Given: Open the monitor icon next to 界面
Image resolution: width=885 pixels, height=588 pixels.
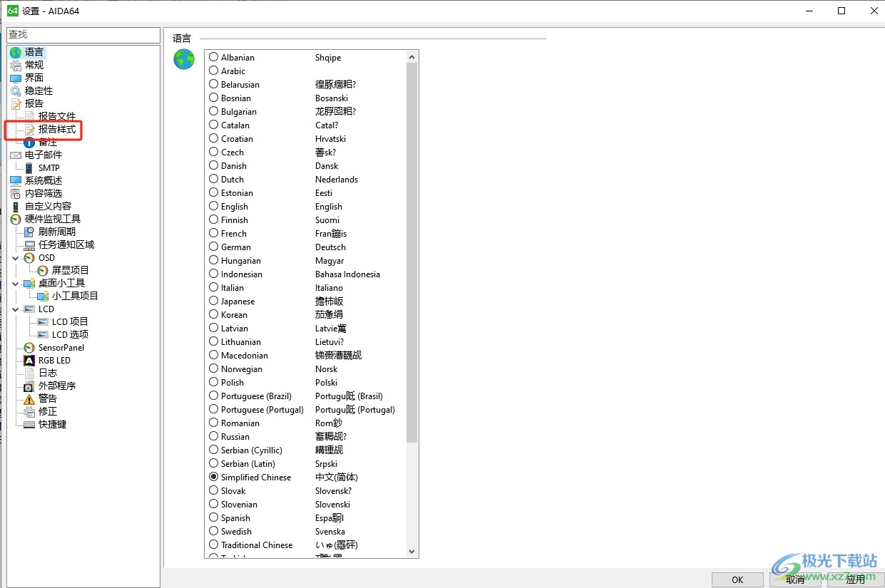Looking at the screenshot, I should coord(16,78).
